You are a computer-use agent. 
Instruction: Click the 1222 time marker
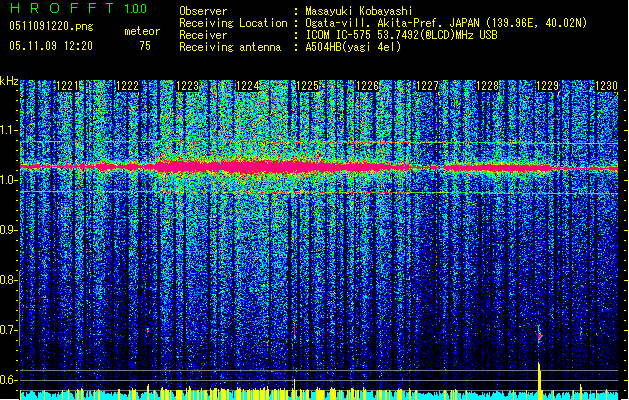pyautogui.click(x=128, y=86)
